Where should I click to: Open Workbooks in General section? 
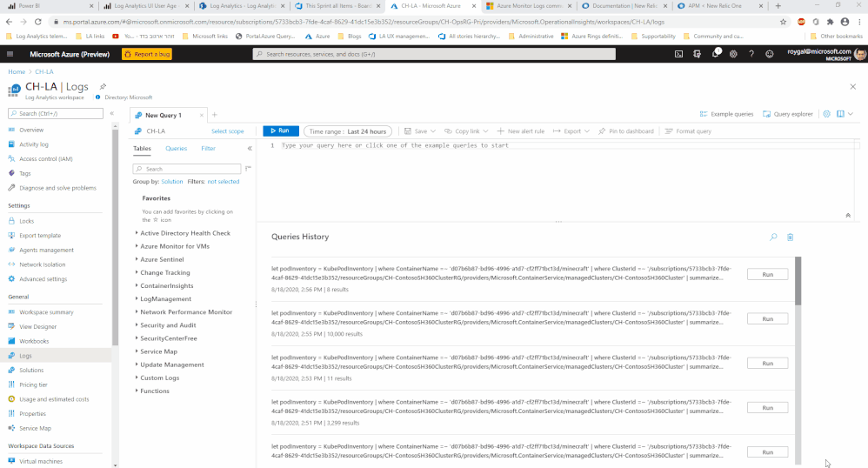34,341
